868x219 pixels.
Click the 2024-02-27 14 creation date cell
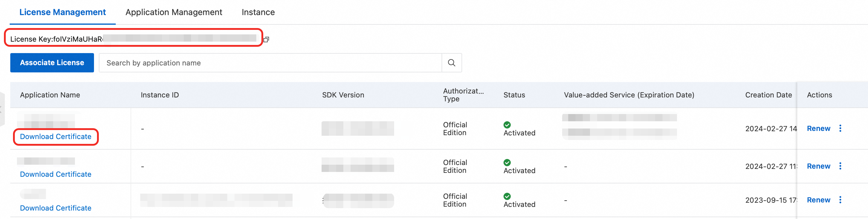(771, 129)
